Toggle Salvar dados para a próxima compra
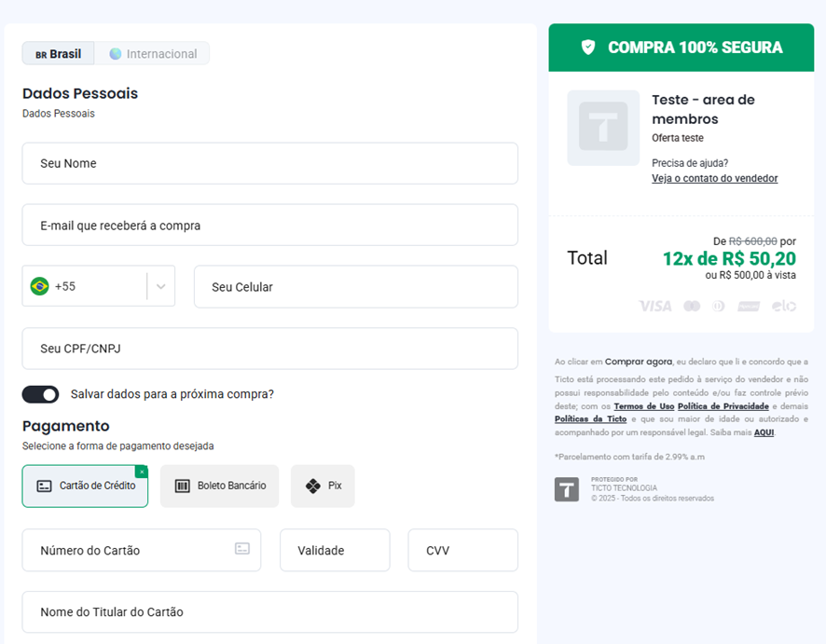 (x=40, y=394)
